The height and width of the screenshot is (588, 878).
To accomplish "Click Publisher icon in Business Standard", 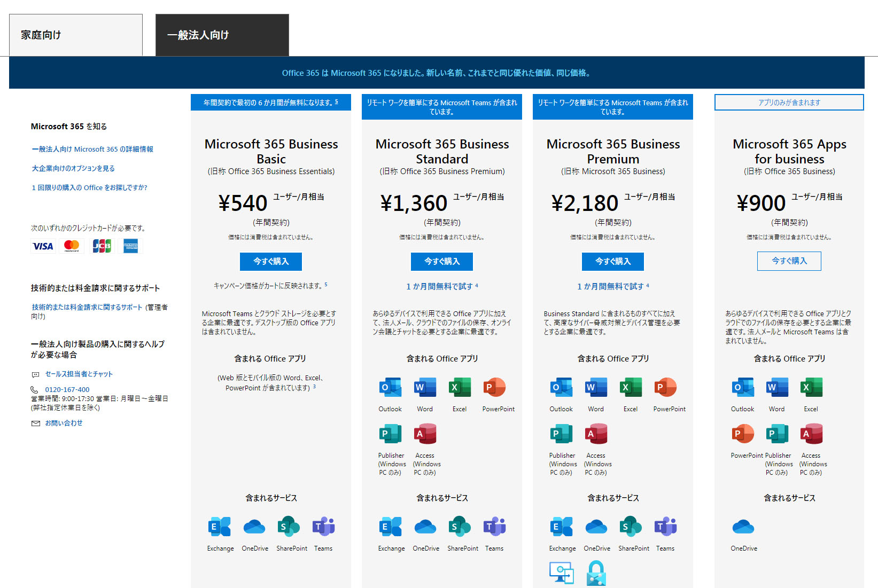I will click(390, 434).
